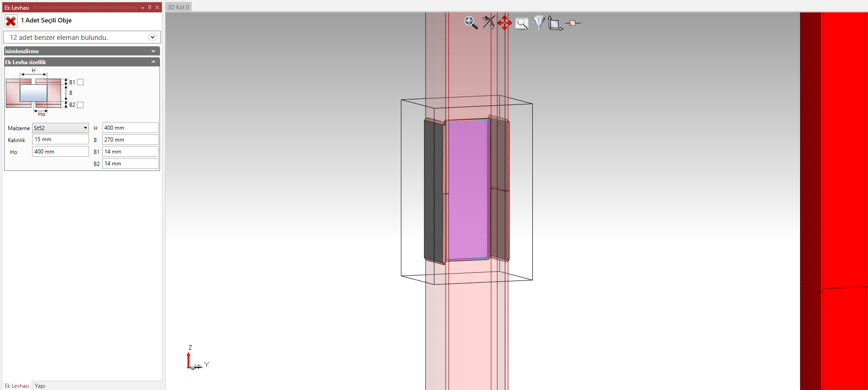
Task: Activate the rotate view tool
Action: 488,22
